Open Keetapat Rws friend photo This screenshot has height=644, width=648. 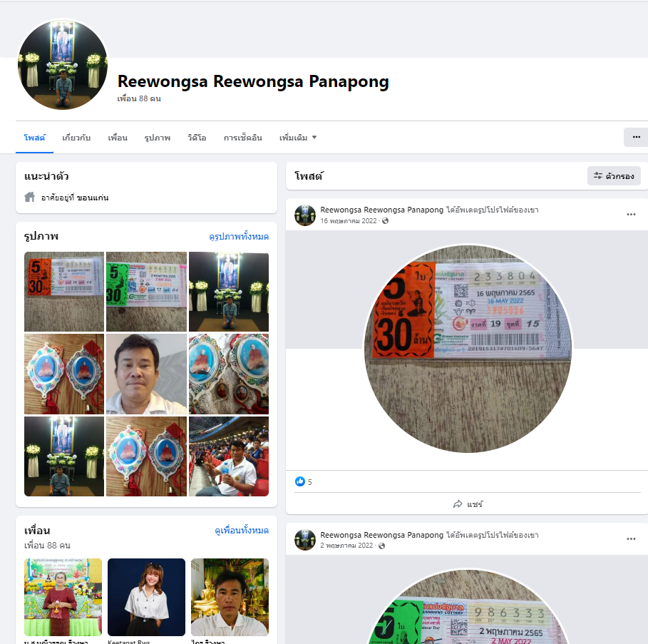146,597
